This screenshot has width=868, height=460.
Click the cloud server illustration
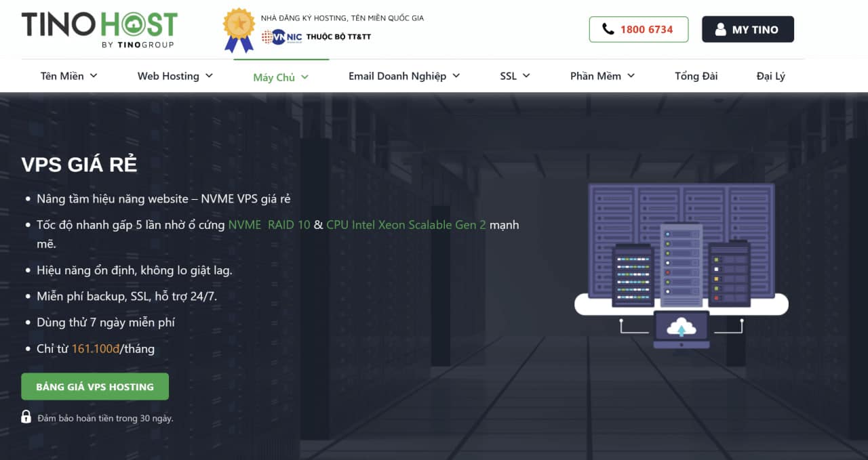(x=681, y=266)
